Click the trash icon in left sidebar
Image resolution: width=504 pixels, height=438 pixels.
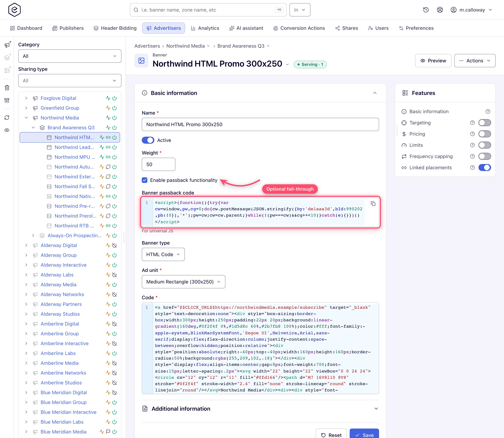[7, 87]
